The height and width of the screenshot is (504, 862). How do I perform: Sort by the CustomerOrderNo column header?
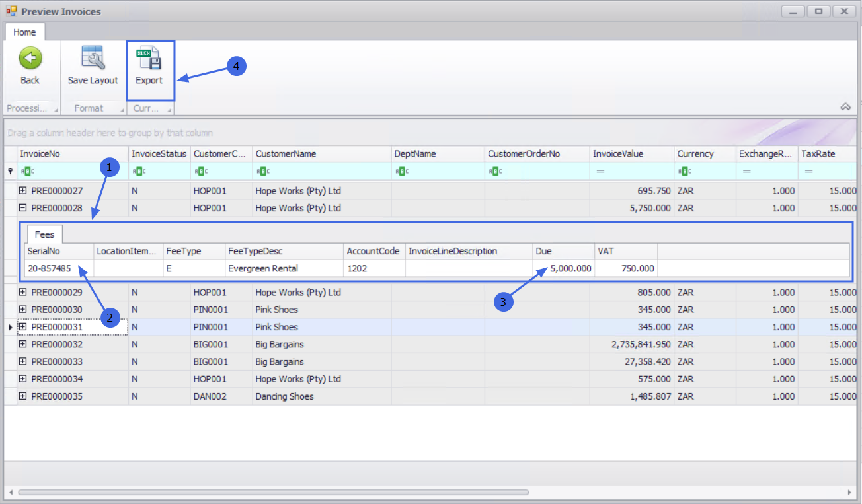tap(537, 154)
